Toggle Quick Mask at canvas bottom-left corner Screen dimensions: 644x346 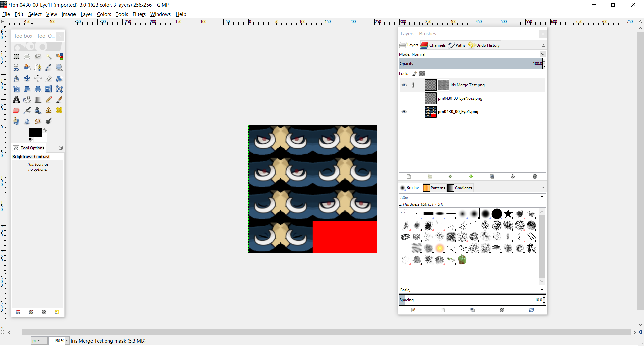pos(3,332)
